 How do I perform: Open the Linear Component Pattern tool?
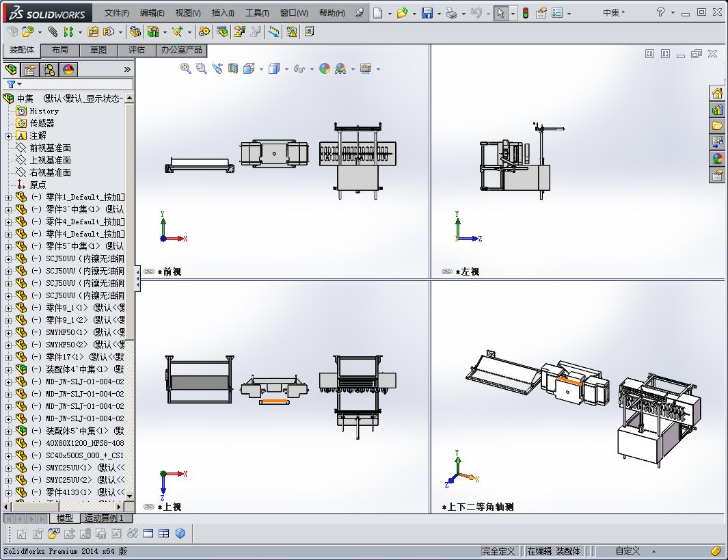click(x=68, y=31)
